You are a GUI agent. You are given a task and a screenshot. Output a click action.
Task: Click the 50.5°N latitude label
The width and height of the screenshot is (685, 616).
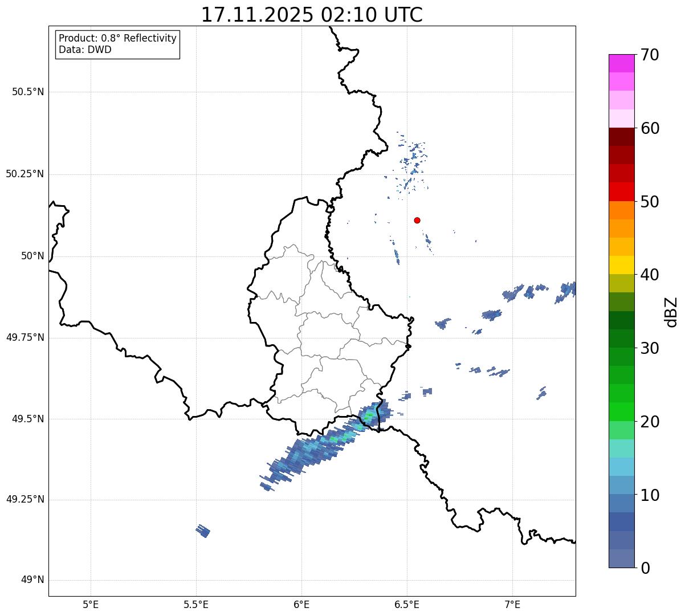coord(28,92)
